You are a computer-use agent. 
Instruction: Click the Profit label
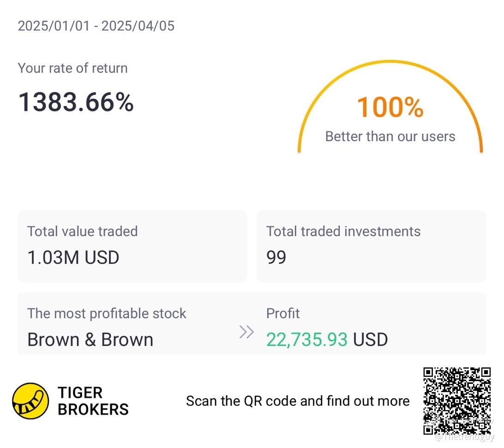pos(283,313)
